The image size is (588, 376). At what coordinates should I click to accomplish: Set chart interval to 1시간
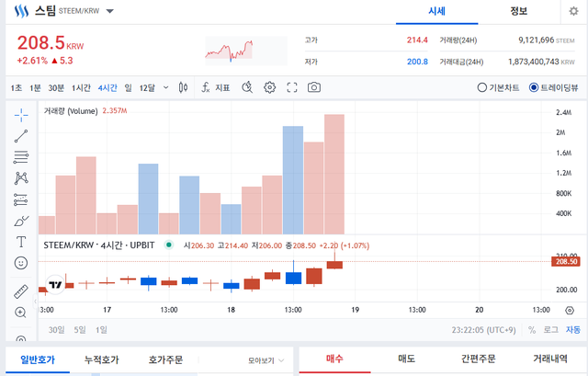(x=81, y=88)
